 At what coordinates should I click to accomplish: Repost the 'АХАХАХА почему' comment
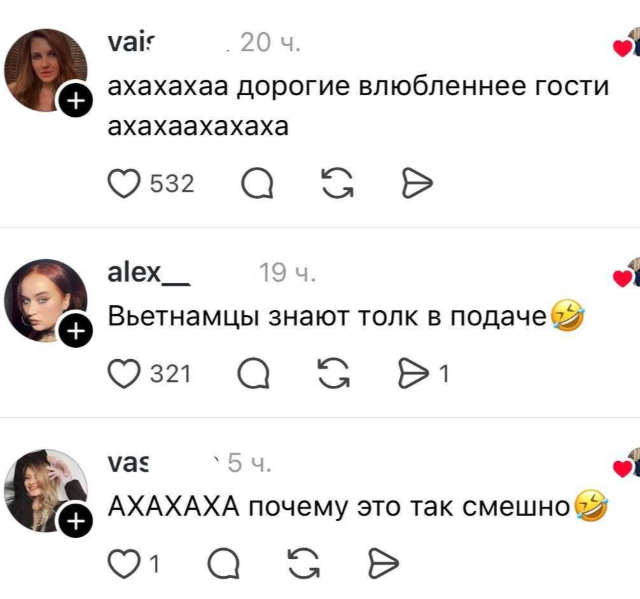coord(304,564)
